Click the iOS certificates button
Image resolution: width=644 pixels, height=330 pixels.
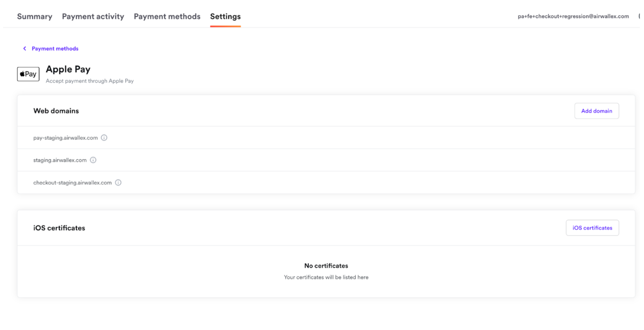point(592,227)
